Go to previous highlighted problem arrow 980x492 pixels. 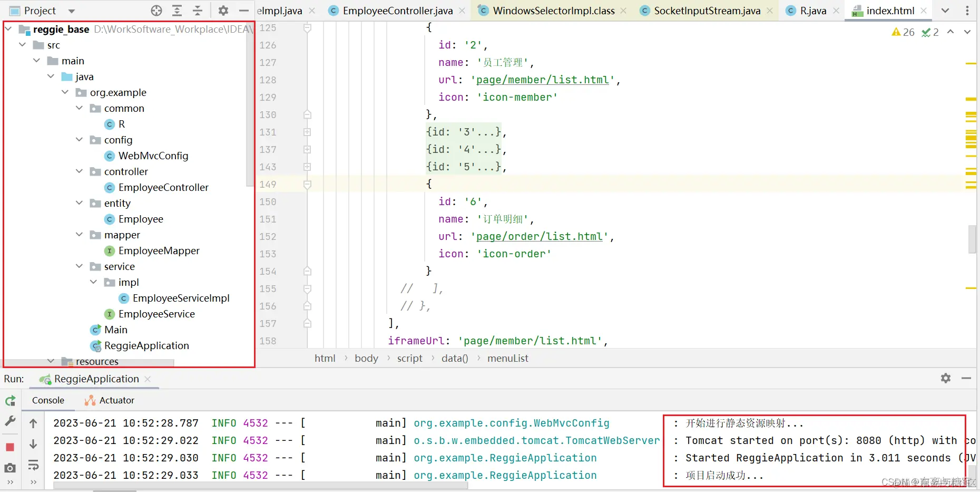coord(950,32)
